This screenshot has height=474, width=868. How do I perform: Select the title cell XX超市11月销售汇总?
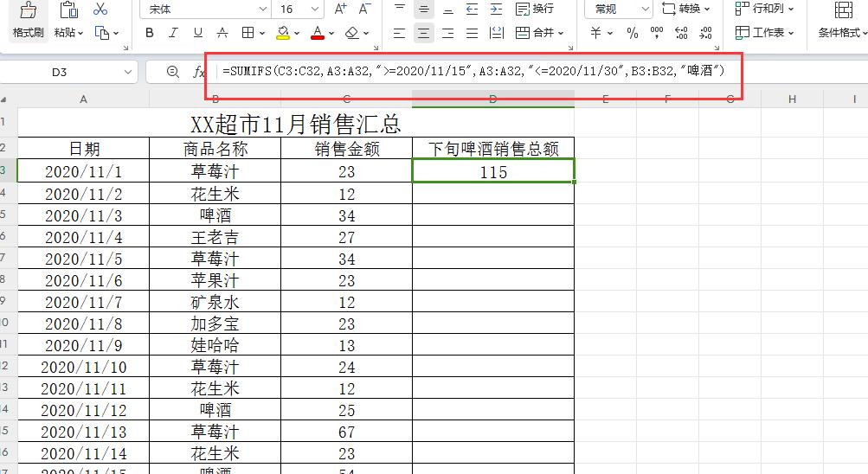pos(296,123)
